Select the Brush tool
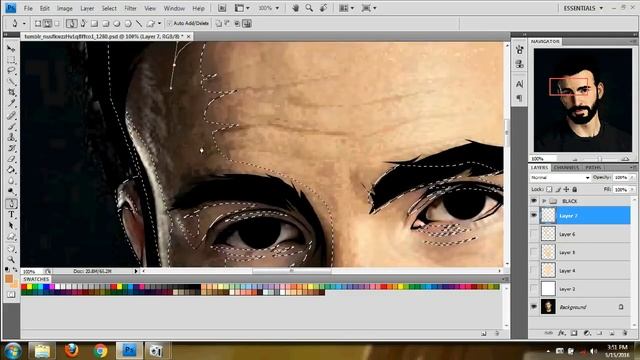This screenshot has height=360, width=640. [x=11, y=126]
